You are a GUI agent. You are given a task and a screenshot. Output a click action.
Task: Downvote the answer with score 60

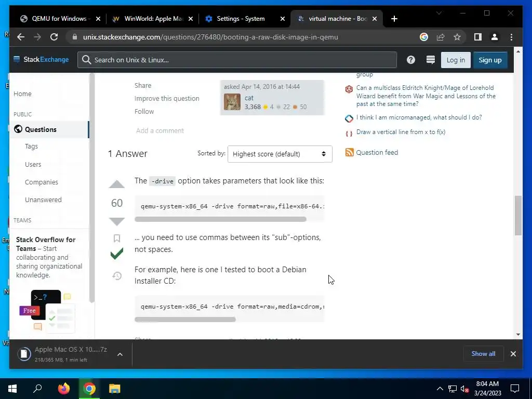(x=117, y=221)
